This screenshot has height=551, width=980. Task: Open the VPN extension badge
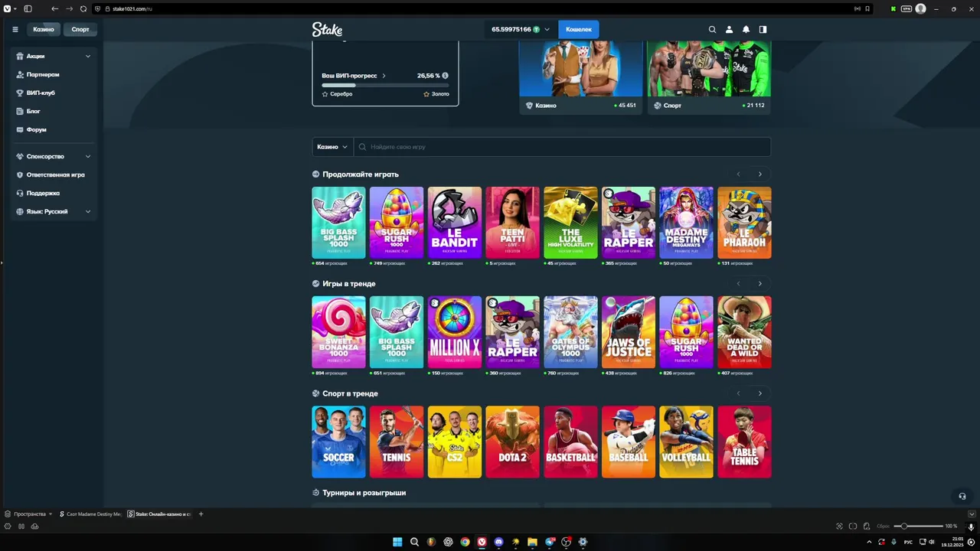[906, 8]
